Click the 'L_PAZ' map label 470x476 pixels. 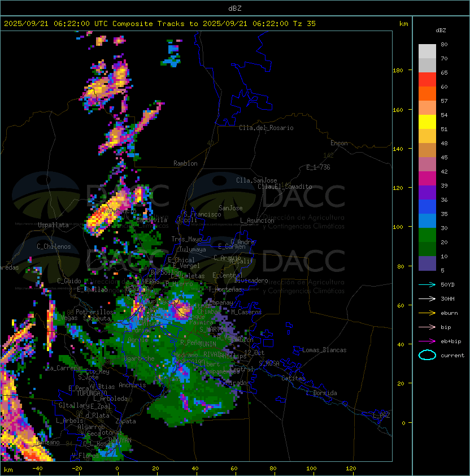click(381, 416)
